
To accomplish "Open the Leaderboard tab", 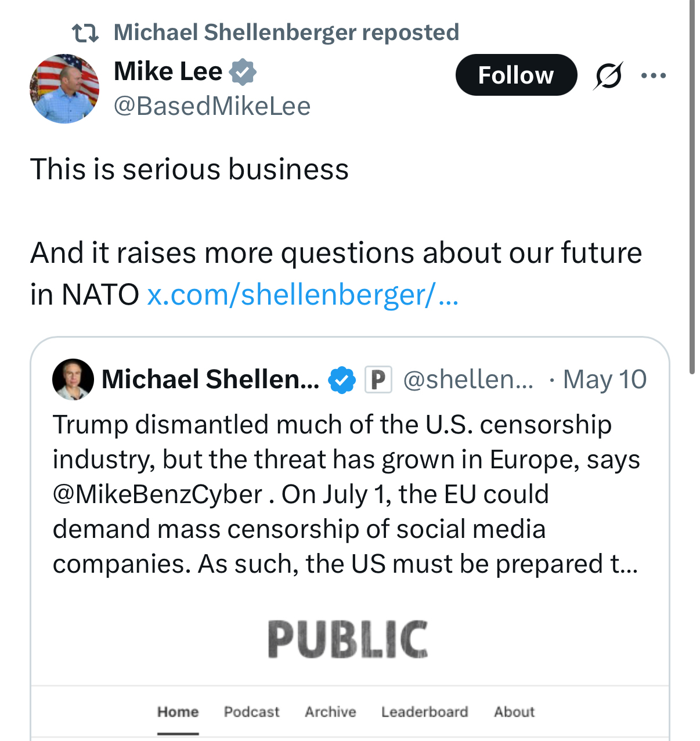I will point(424,712).
